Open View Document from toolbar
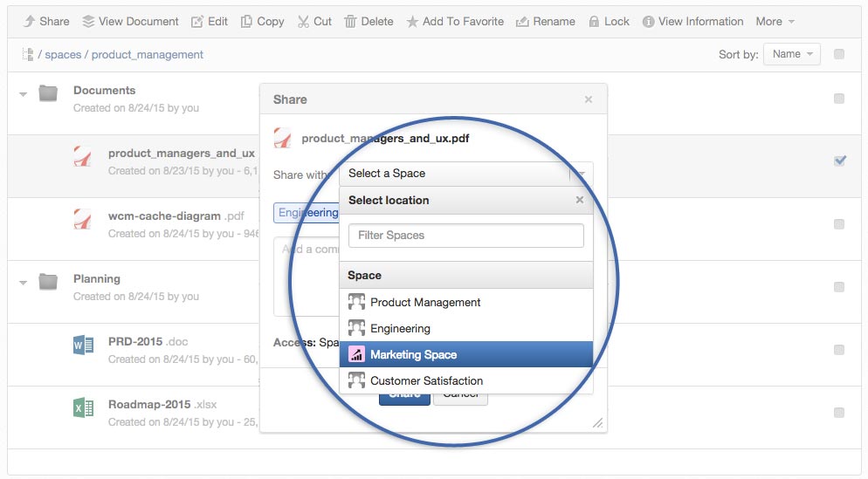 [x=131, y=22]
